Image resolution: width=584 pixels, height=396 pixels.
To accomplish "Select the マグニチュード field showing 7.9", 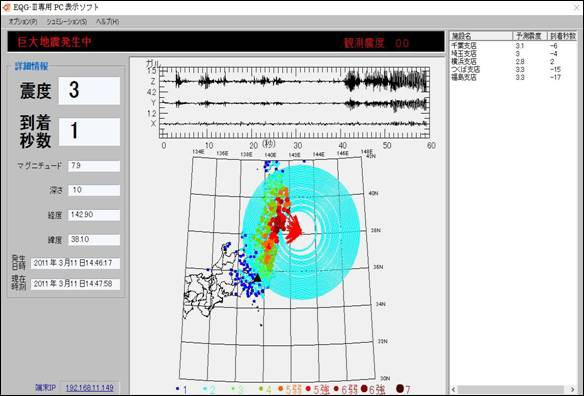I will coord(94,166).
